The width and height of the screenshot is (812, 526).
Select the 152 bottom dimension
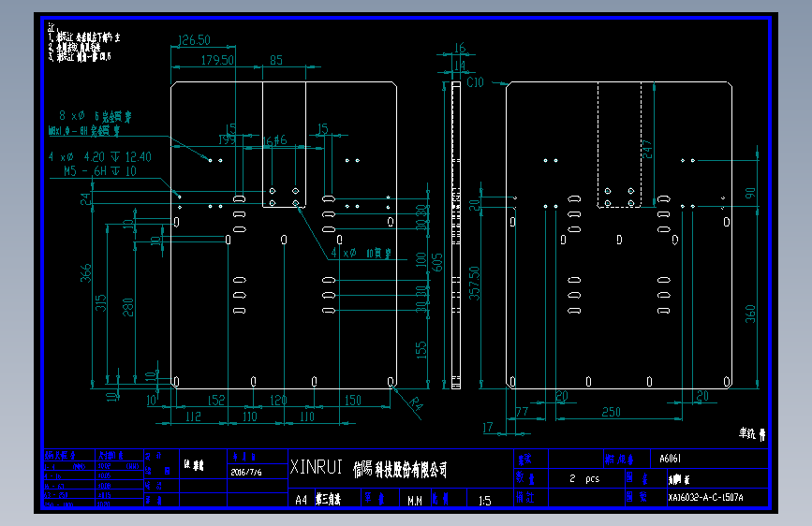pos(216,401)
